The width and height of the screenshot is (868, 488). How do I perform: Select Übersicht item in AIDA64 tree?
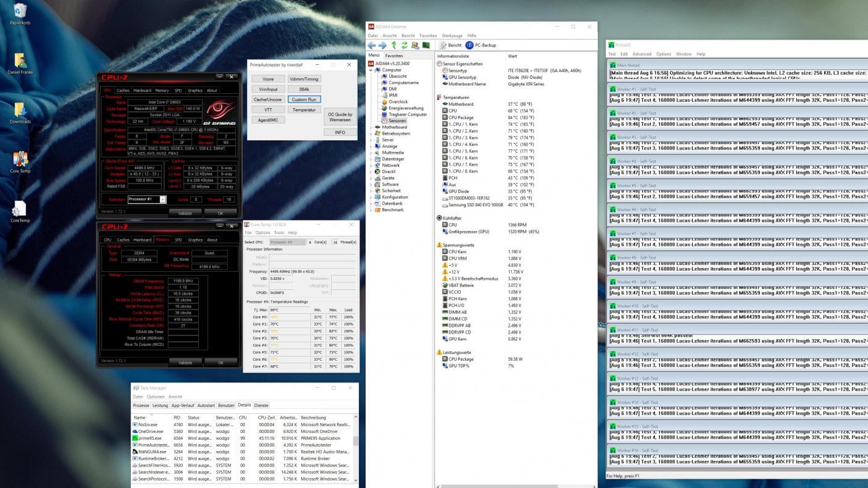tap(394, 76)
